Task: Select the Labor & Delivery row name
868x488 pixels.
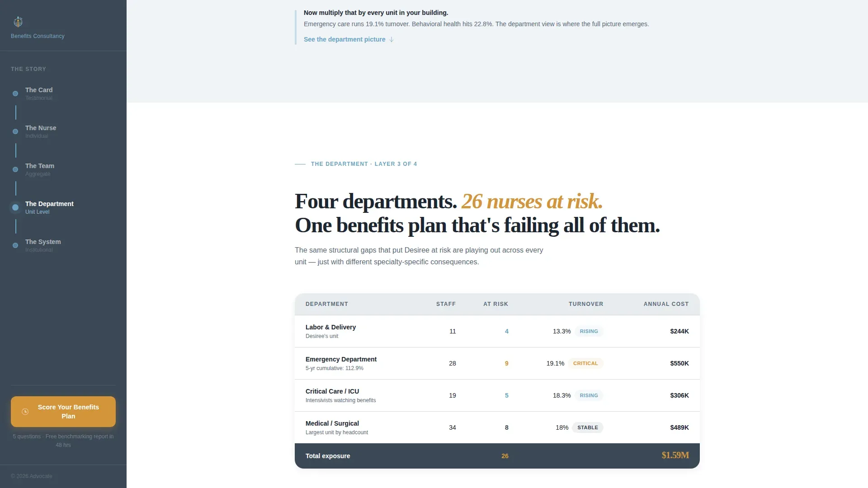Action: [x=330, y=327]
